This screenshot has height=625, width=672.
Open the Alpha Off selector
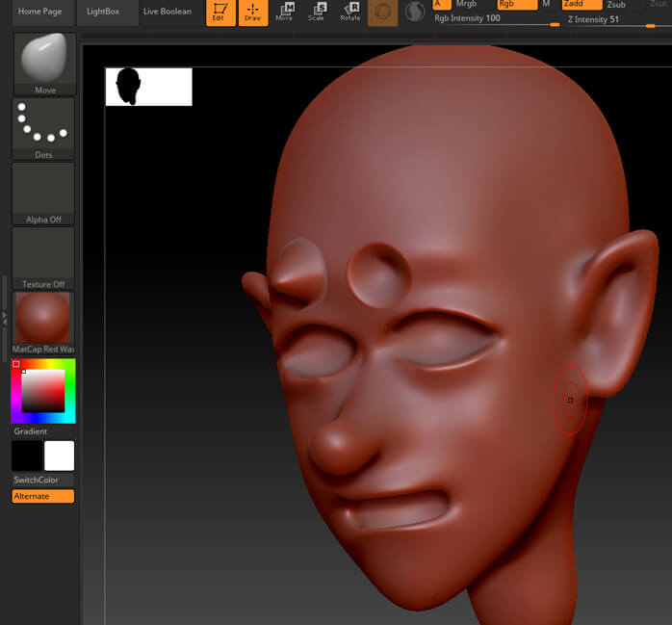pyautogui.click(x=43, y=193)
